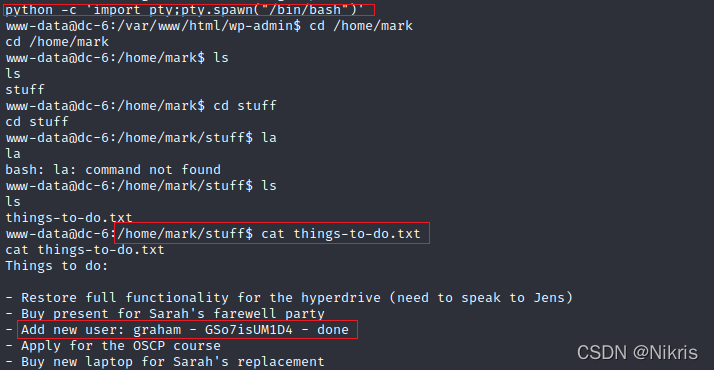Click the 'Apply for the OSCP course' line
Viewport: 714px width, 370px height.
pyautogui.click(x=113, y=346)
